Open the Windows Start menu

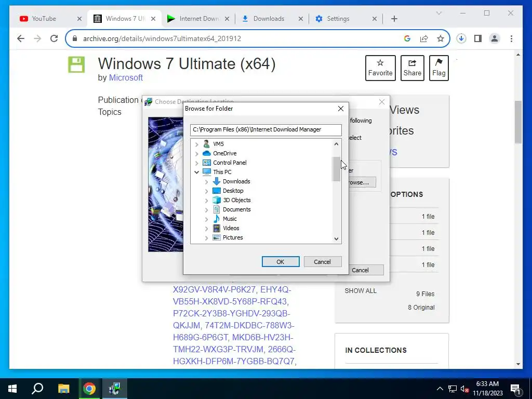pos(12,389)
